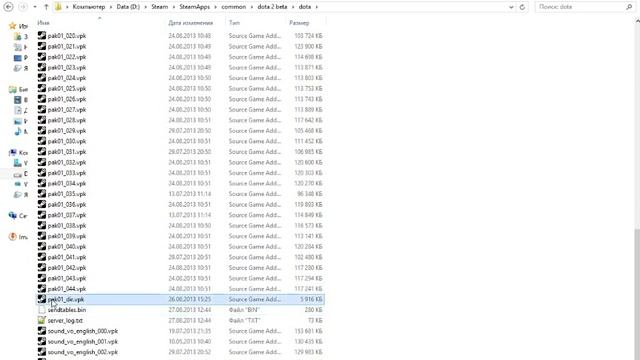The height and width of the screenshot is (360, 640).
Task: Select the pak01_035.vpk file icon
Action: coord(42,194)
